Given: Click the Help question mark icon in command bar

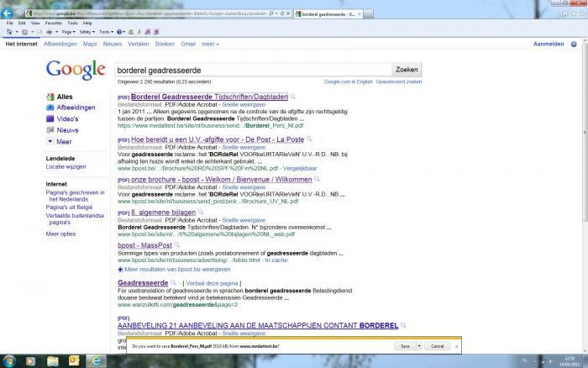Looking at the screenshot, I should point(119,32).
